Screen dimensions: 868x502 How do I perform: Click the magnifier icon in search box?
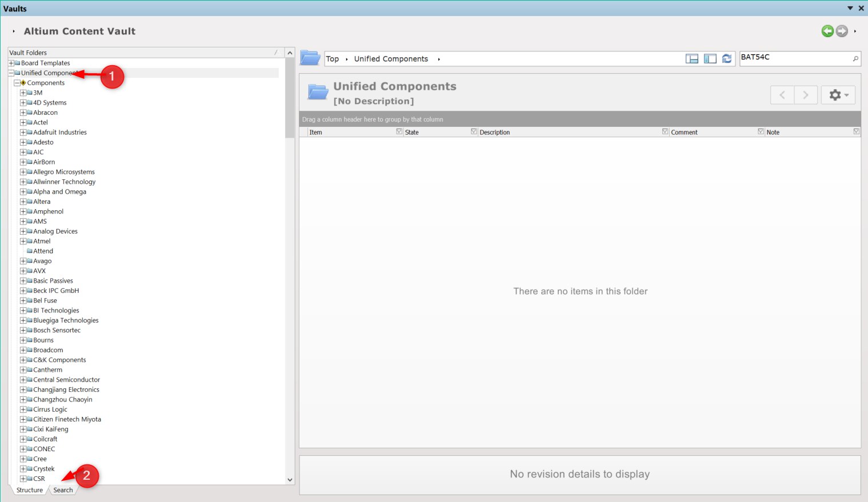855,58
